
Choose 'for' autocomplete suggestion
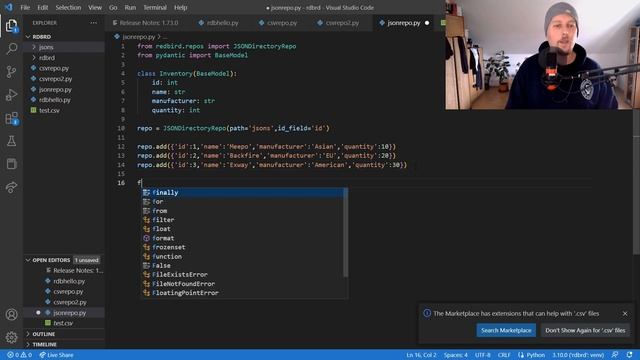click(243, 202)
